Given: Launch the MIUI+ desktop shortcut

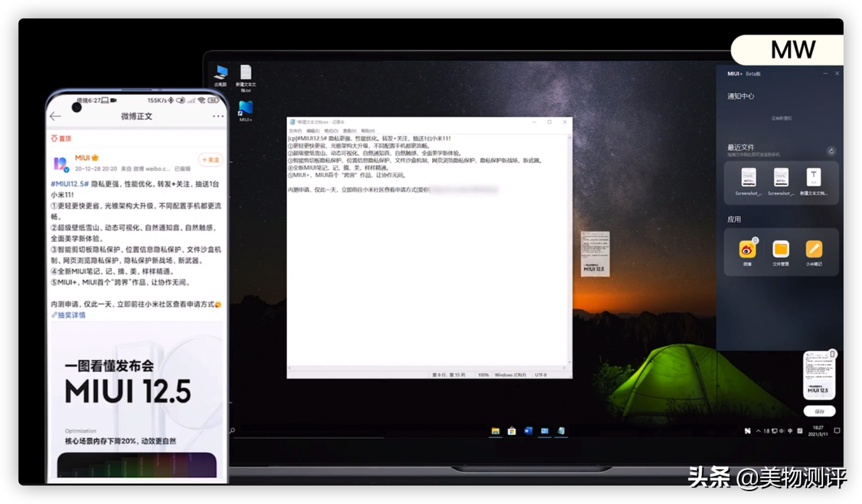Looking at the screenshot, I should [x=245, y=111].
